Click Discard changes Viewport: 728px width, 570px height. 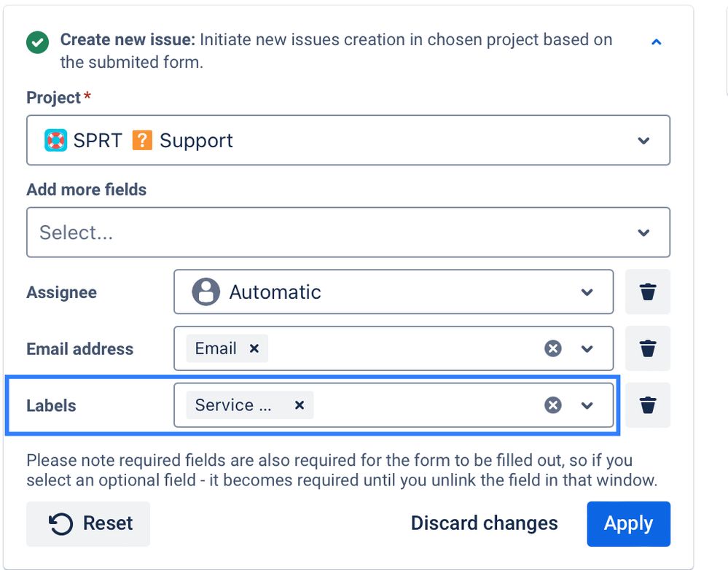484,523
